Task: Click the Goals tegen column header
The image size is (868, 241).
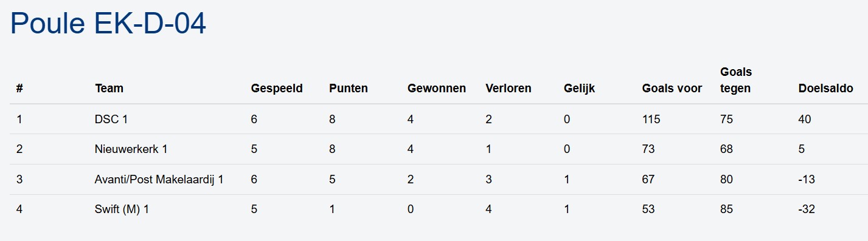Action: click(736, 80)
